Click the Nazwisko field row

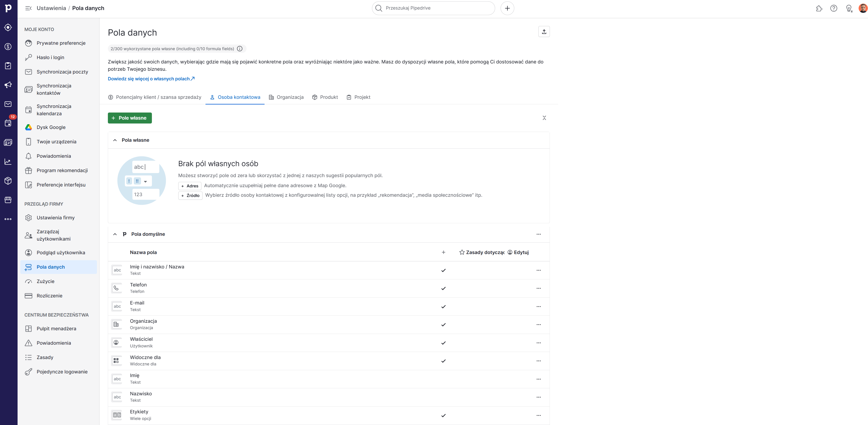329,397
